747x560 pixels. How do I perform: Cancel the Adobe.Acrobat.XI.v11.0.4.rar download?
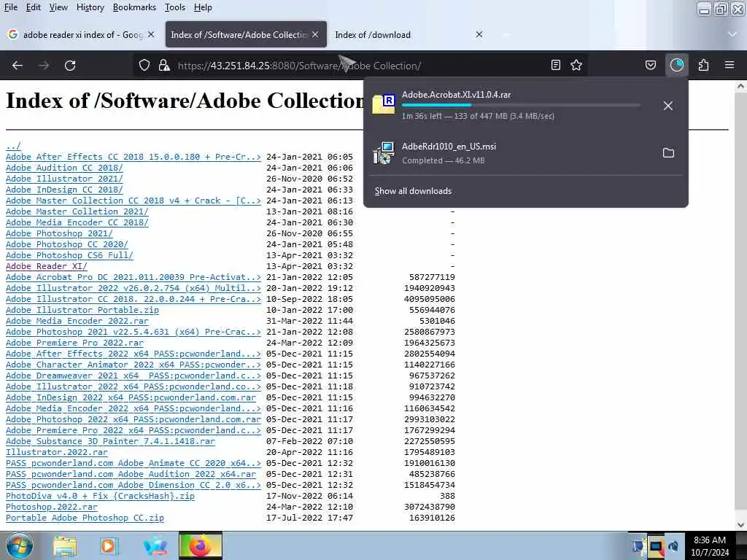pos(668,106)
